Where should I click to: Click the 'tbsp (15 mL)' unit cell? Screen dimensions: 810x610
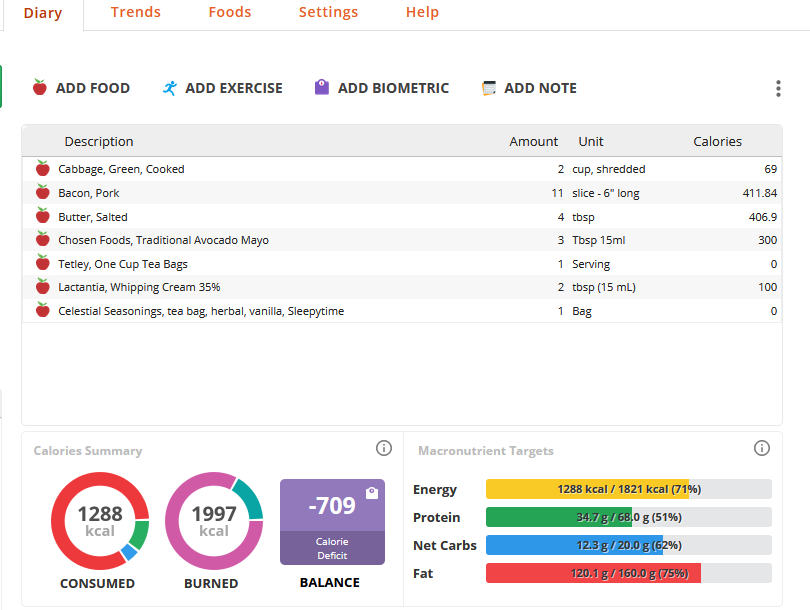coord(604,287)
